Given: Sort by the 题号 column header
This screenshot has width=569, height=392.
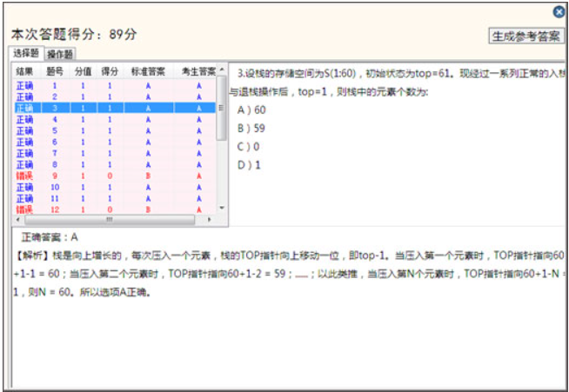Looking at the screenshot, I should click(x=55, y=71).
